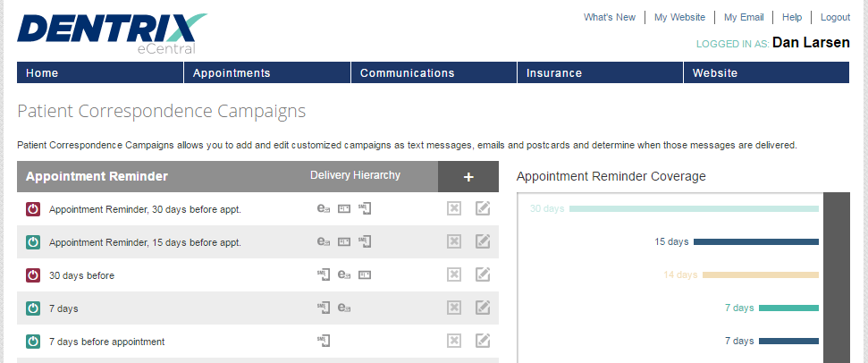Click SMS icon in the 7 days row
Screen dimensions: 868x363
[x=324, y=308]
